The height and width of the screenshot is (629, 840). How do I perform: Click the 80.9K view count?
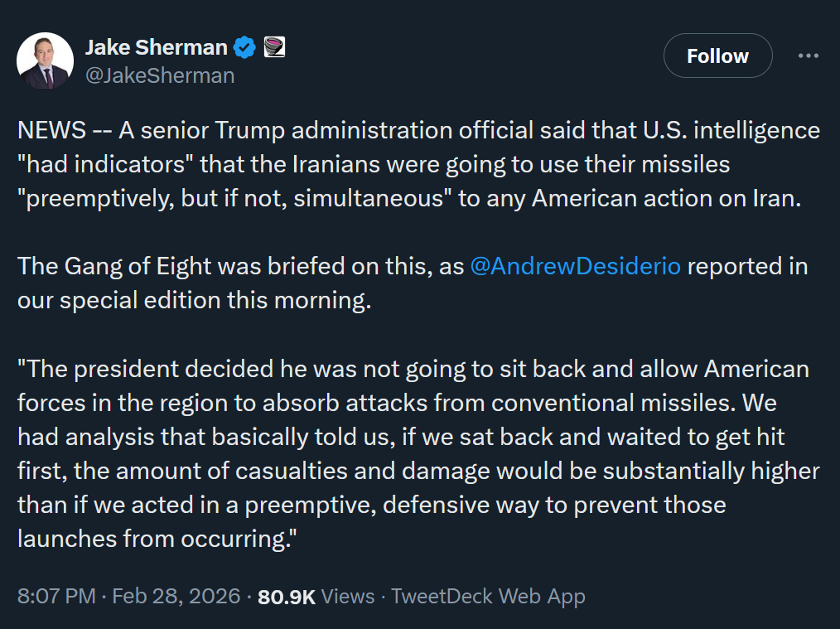click(x=287, y=596)
